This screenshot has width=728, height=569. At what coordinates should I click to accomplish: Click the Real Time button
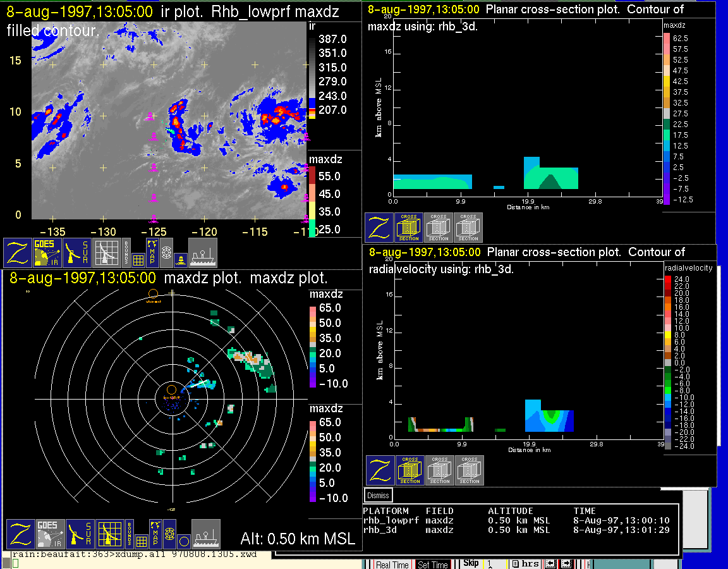(392, 565)
